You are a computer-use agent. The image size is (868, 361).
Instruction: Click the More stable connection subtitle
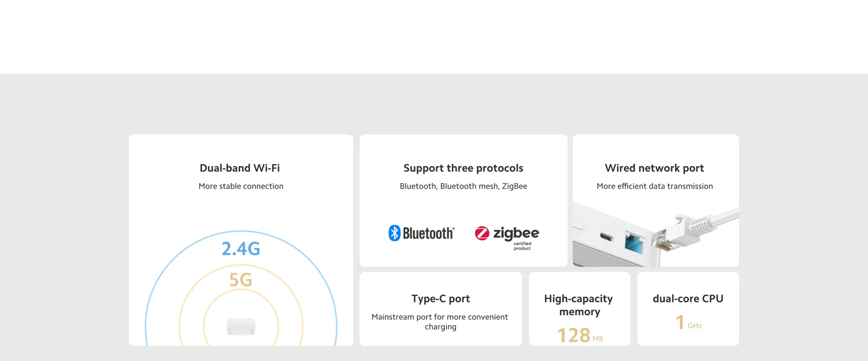point(241,186)
